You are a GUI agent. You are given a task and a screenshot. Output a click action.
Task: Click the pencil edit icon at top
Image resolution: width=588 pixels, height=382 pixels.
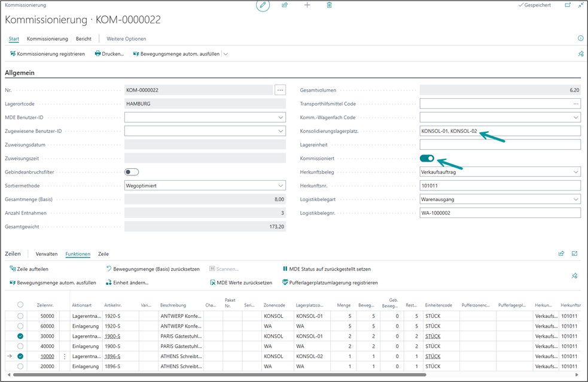pyautogui.click(x=263, y=5)
